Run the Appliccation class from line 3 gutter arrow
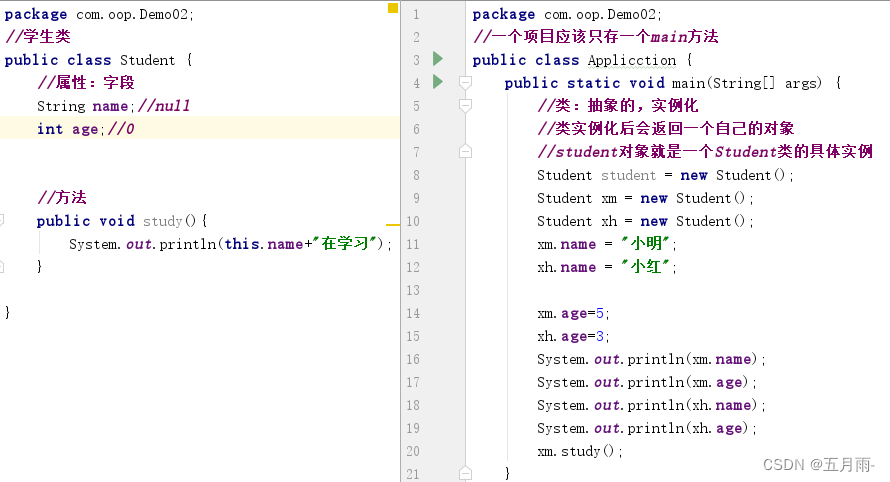The image size is (890, 482). click(438, 59)
